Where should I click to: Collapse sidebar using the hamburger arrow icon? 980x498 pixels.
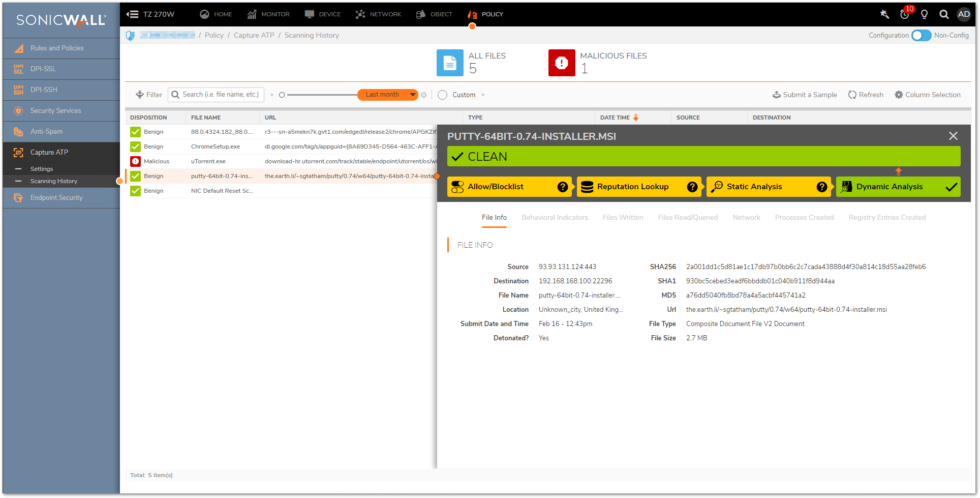click(x=132, y=14)
